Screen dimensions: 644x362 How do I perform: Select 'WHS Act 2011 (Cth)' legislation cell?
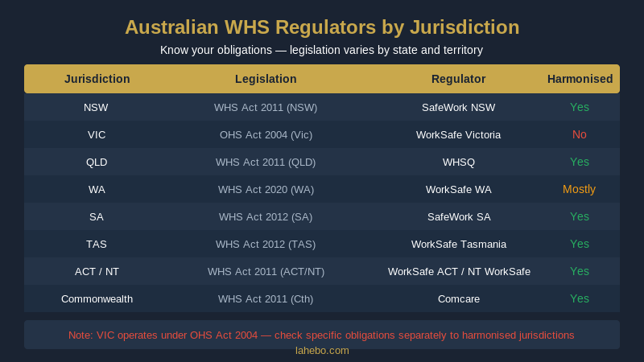(x=266, y=298)
